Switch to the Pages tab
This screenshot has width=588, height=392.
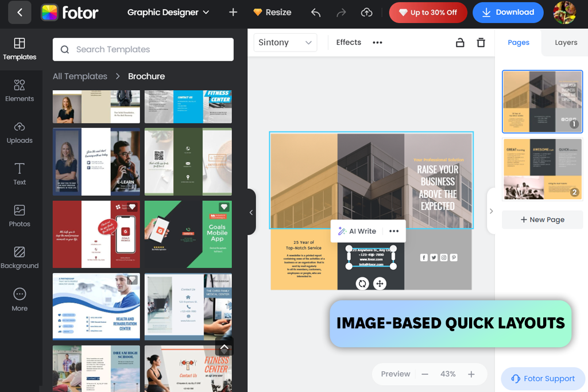click(519, 42)
